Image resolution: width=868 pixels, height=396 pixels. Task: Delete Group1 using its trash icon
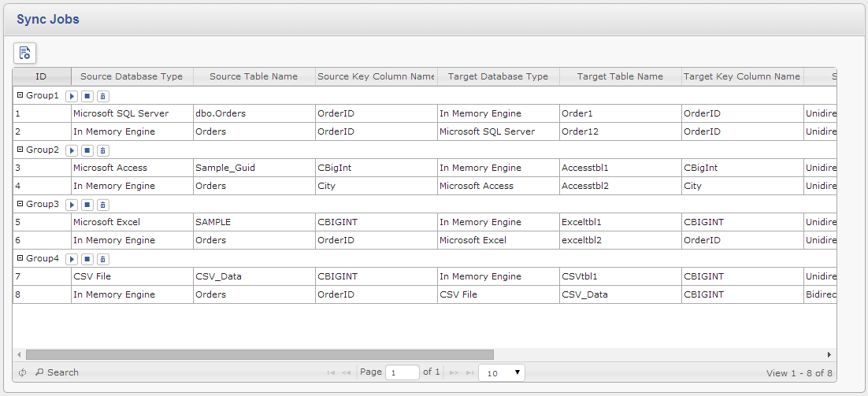point(102,96)
